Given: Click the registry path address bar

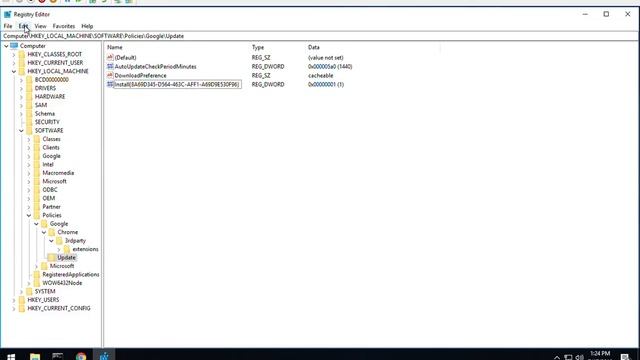Looking at the screenshot, I should [x=320, y=36].
